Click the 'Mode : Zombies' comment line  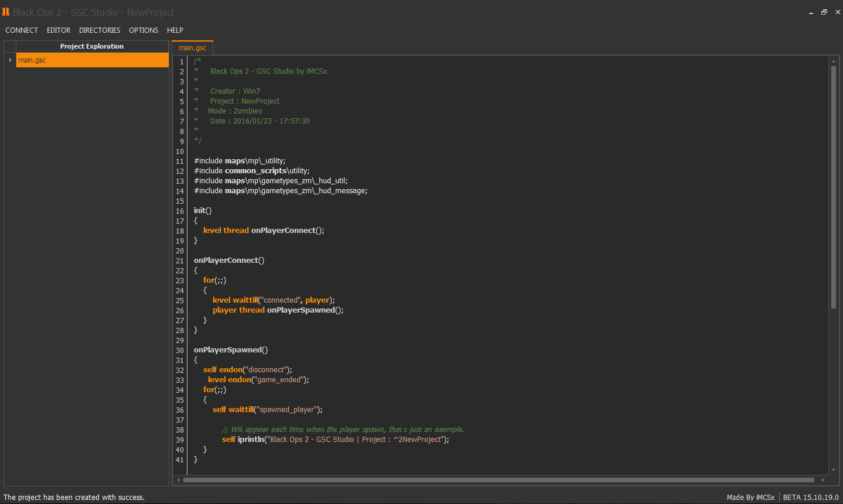[235, 111]
